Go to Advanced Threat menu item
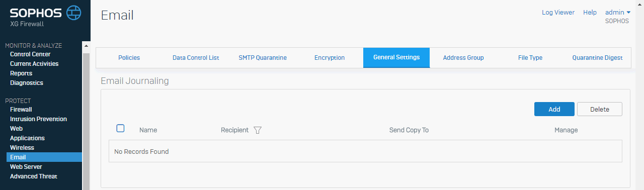This screenshot has width=644, height=190. (34, 176)
